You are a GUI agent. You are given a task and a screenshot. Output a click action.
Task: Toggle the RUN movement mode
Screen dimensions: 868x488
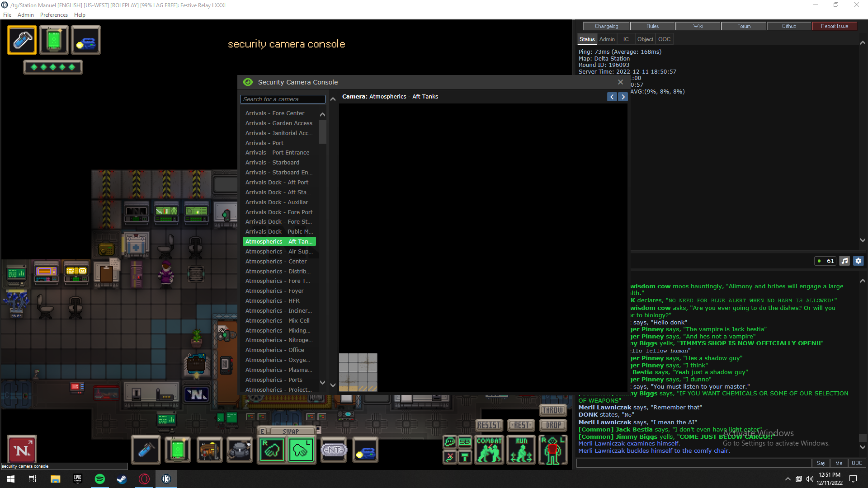point(521,450)
